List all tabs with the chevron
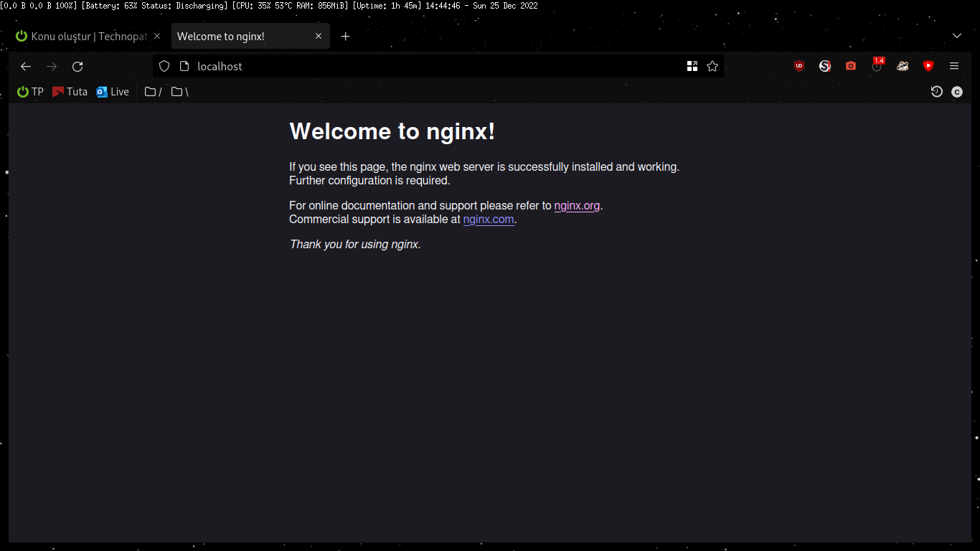Viewport: 980px width, 551px height. tap(957, 37)
